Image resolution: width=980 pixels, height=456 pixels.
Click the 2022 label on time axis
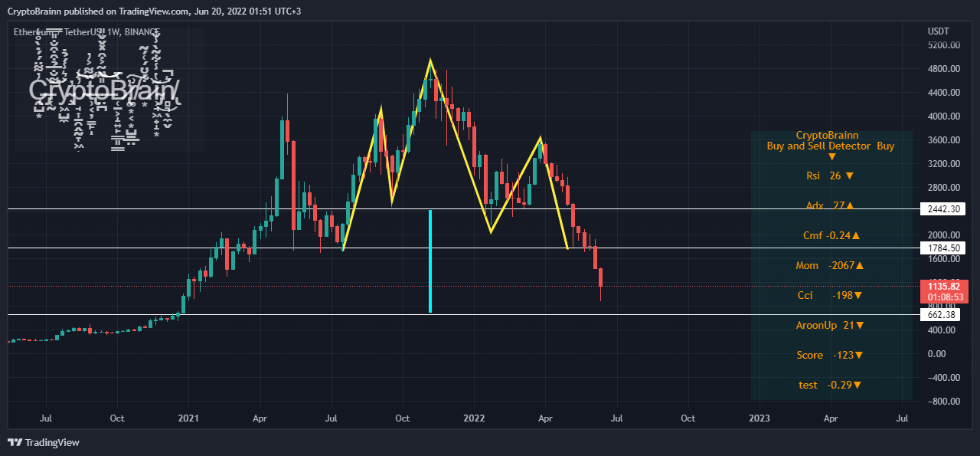474,418
